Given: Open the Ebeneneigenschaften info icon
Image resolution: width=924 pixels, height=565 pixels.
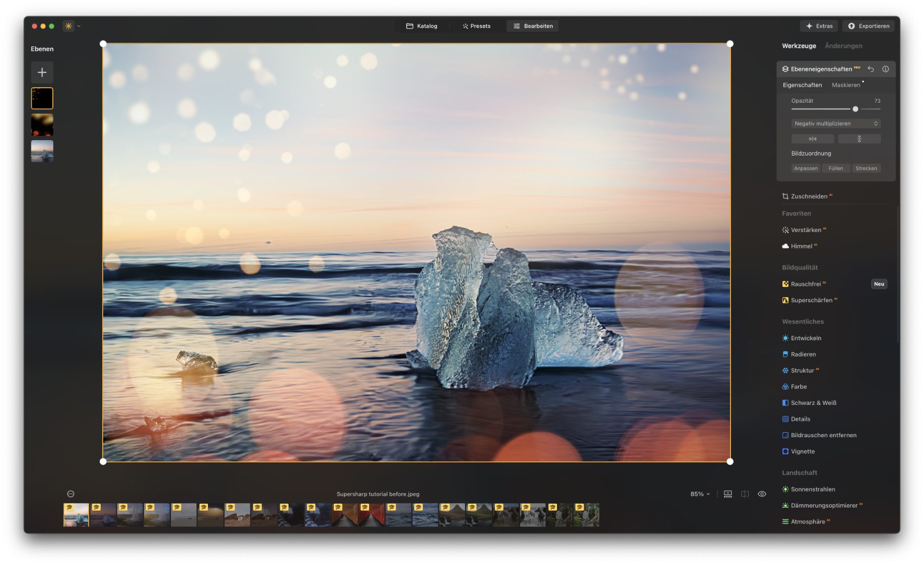Looking at the screenshot, I should [885, 69].
